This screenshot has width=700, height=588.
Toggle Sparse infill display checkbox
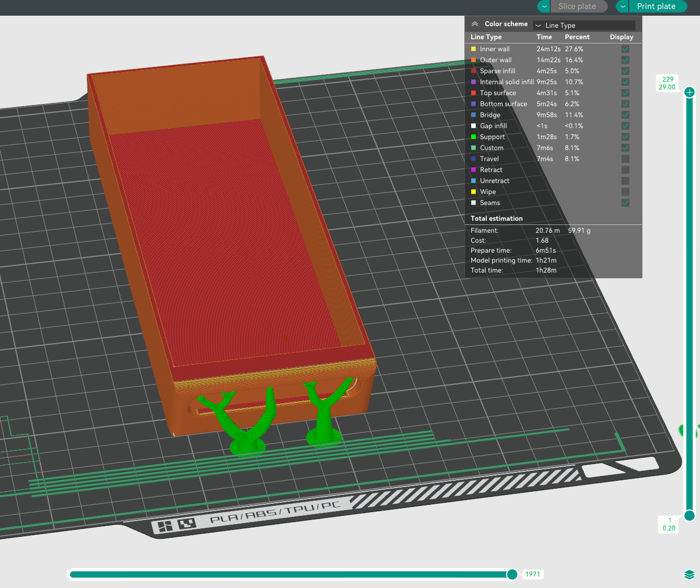click(625, 71)
